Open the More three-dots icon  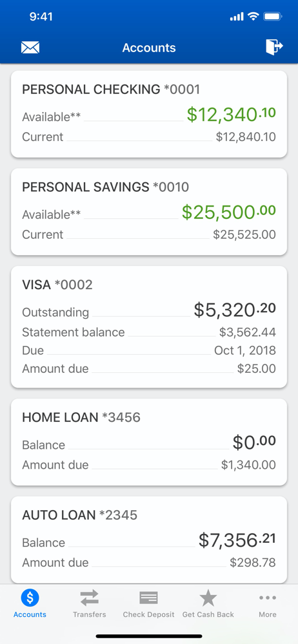click(x=268, y=598)
